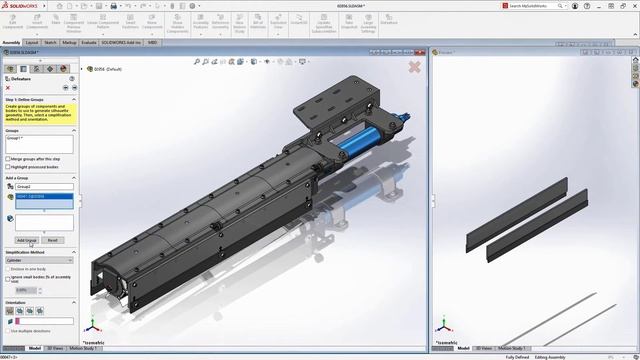Switch to the Sketch ribbon tab
Image resolution: width=640 pixels, height=360 pixels.
[50, 42]
